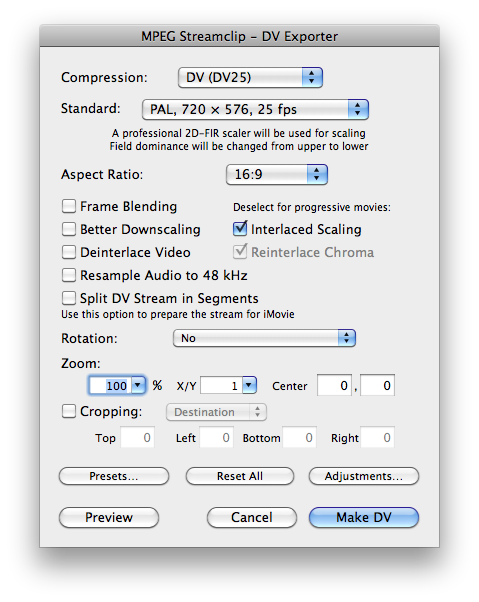Click the Right crop value field
The height and width of the screenshot is (602, 479).
pos(378,437)
